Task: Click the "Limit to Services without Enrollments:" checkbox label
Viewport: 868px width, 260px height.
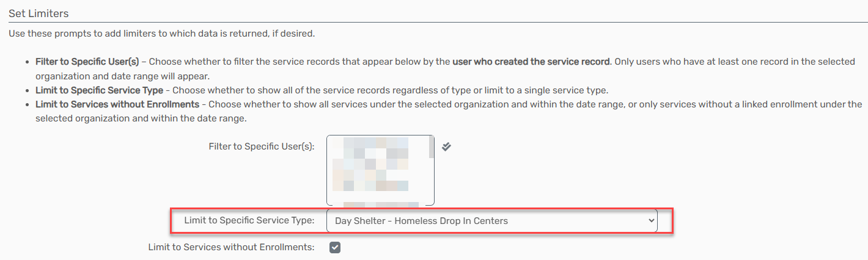Action: pyautogui.click(x=231, y=248)
